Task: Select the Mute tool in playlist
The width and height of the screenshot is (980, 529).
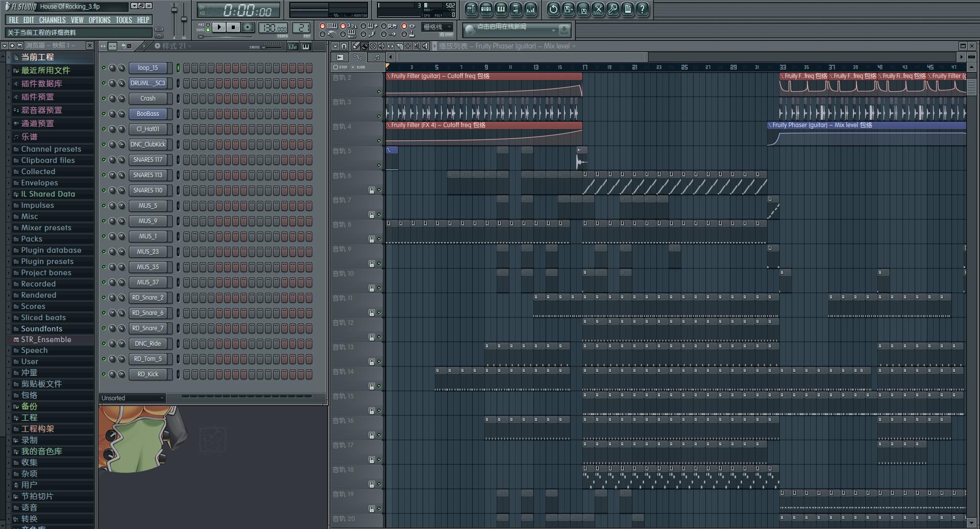Action: click(382, 46)
